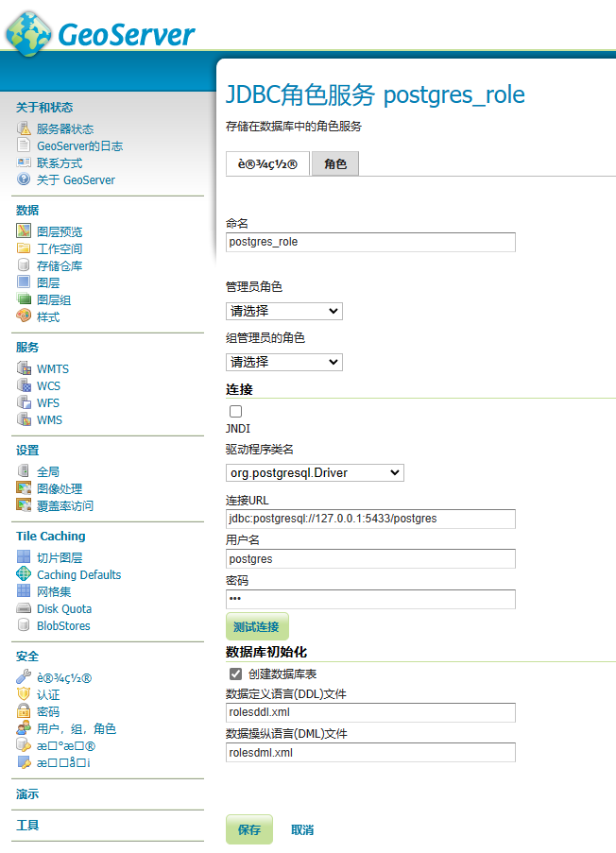Click the WMTS service icon
The height and width of the screenshot is (853, 616).
coord(24,368)
